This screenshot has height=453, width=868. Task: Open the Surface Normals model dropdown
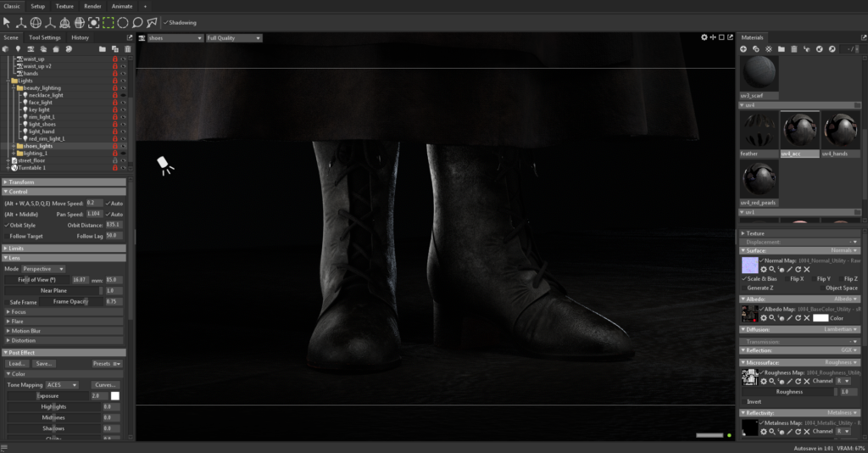pos(844,250)
